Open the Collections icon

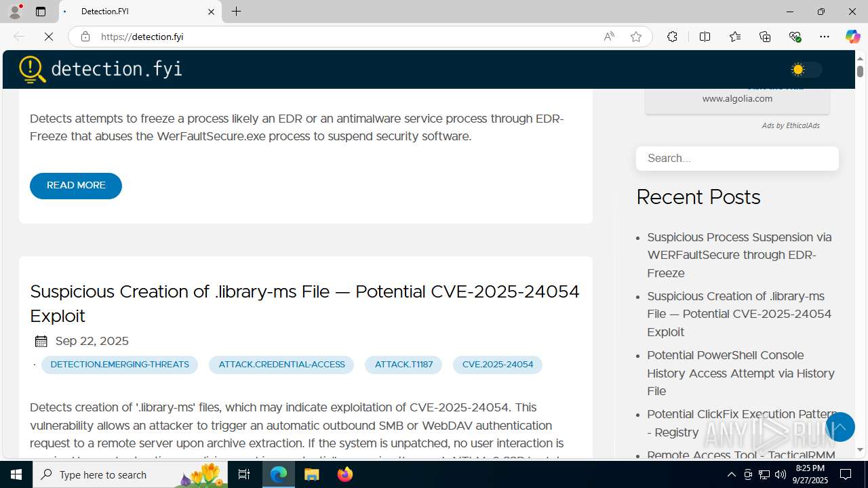pos(765,37)
